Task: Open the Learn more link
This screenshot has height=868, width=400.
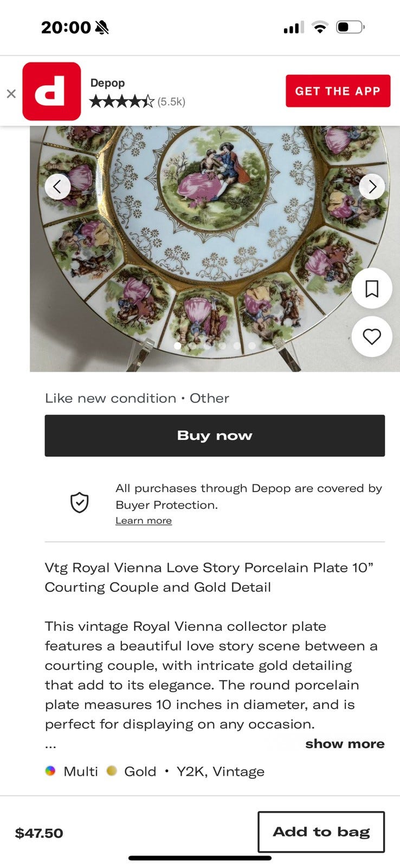Action: coord(144,521)
